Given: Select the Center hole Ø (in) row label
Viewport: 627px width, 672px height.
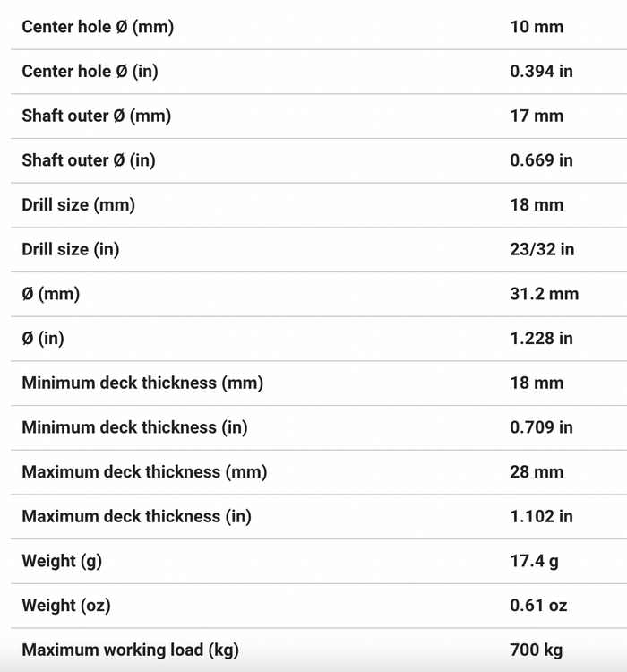Looking at the screenshot, I should 90,72.
